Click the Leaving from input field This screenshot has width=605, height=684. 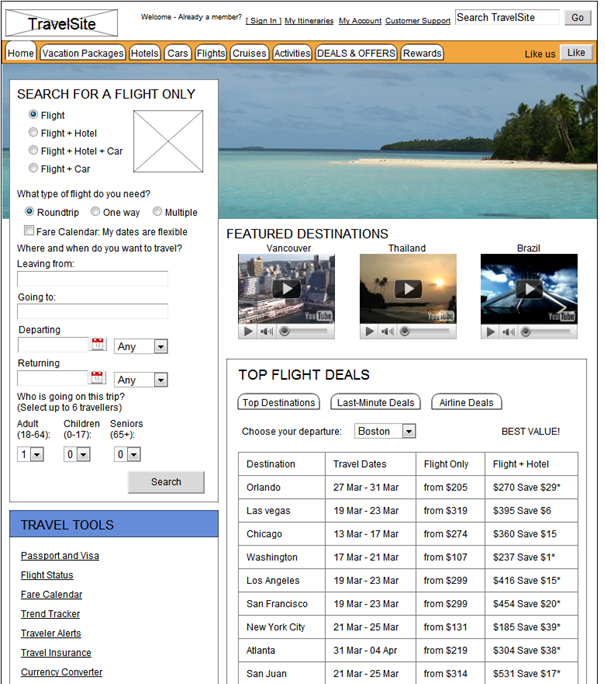click(x=92, y=279)
